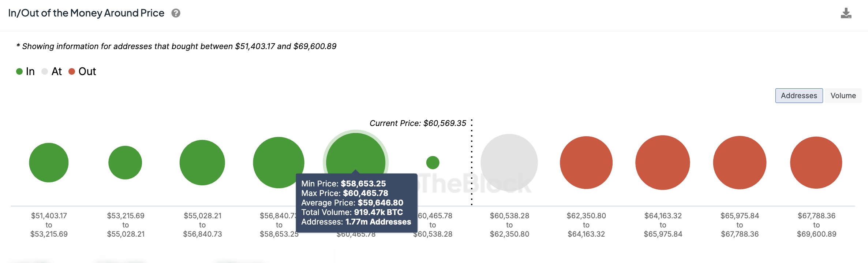The height and width of the screenshot is (263, 868).
Task: Click the Current Price label
Action: point(418,123)
